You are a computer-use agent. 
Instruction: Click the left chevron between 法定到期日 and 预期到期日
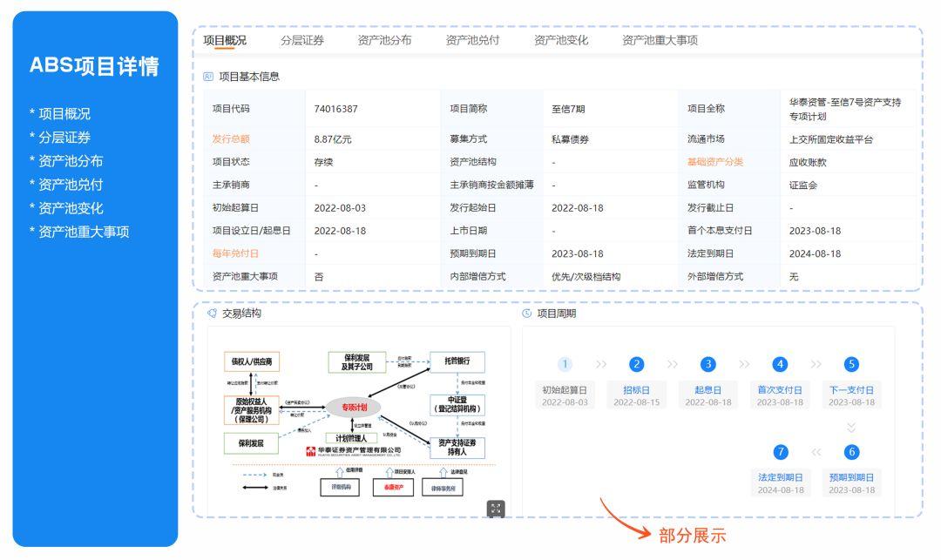coord(816,451)
